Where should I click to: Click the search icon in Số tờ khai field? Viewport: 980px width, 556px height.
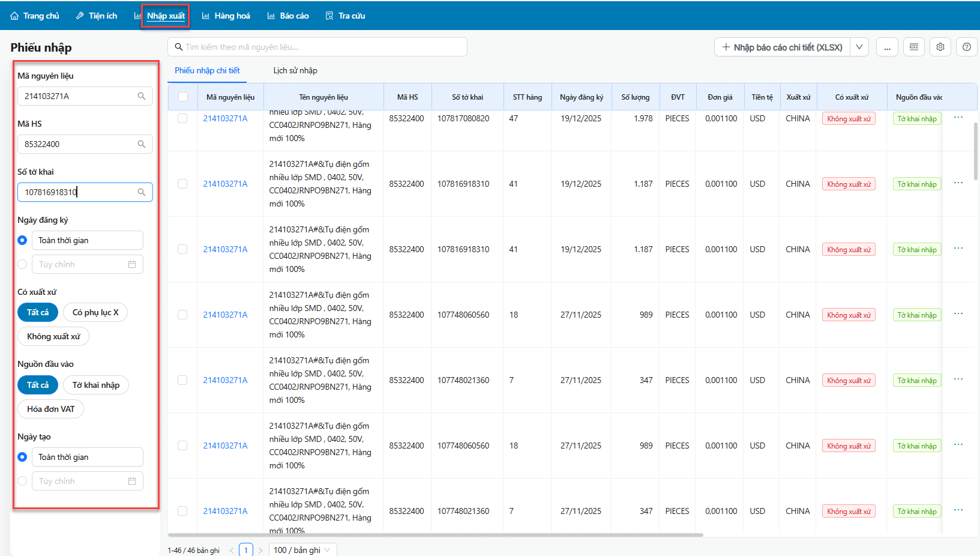coord(142,192)
